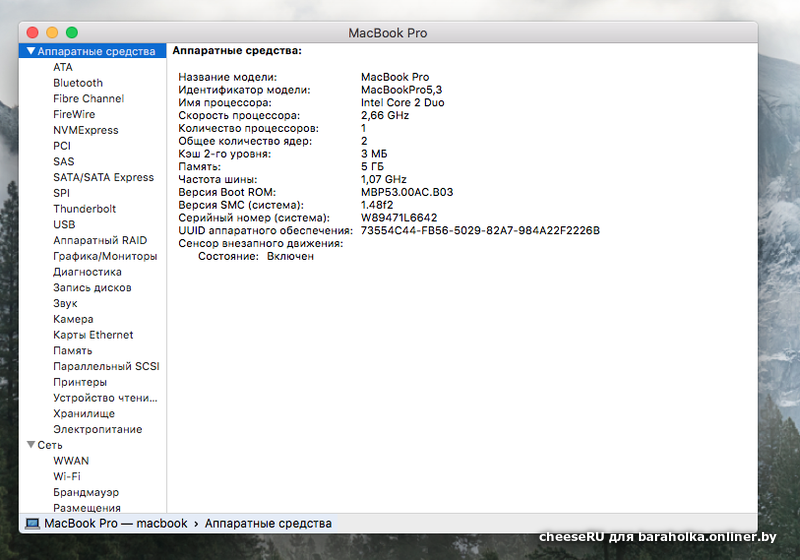Image resolution: width=800 pixels, height=560 pixels.
Task: Click the MacBook Pro window title
Action: [x=388, y=33]
